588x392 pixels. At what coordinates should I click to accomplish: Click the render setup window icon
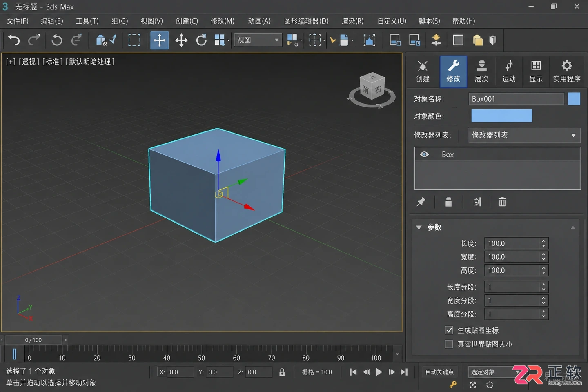pyautogui.click(x=395, y=40)
